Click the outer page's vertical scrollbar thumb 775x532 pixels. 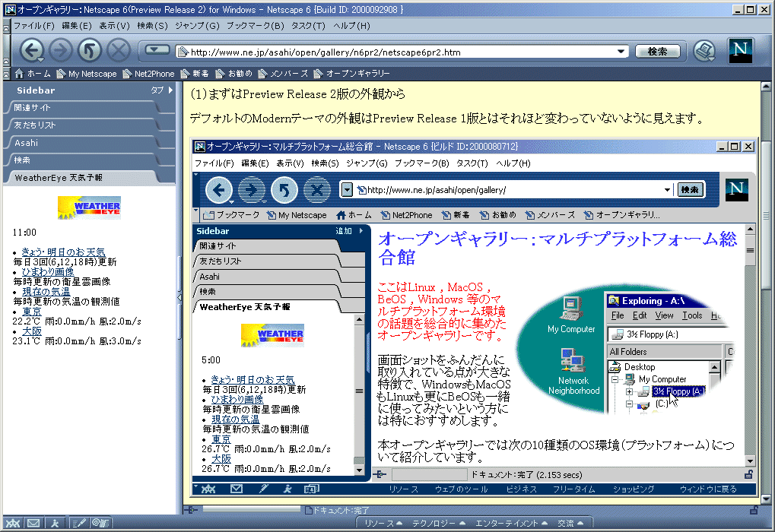pos(766,215)
